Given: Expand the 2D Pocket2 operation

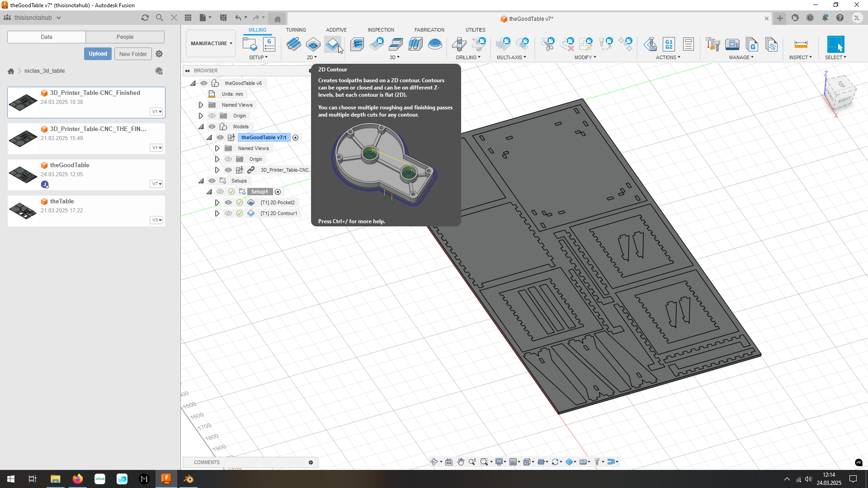Looking at the screenshot, I should (217, 202).
